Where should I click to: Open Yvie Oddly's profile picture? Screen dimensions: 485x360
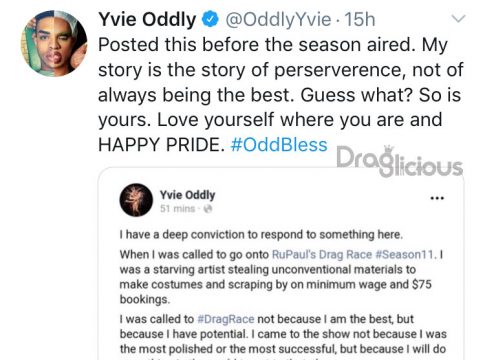click(x=54, y=43)
